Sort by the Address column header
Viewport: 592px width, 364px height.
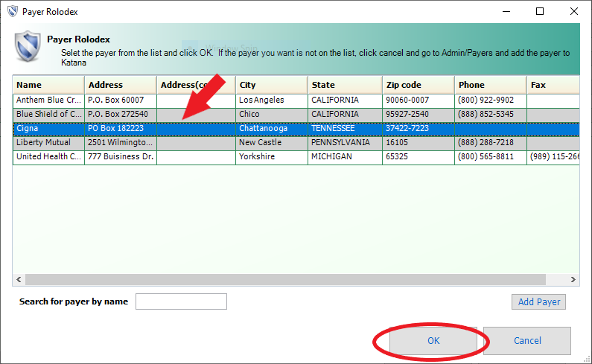[x=121, y=85]
